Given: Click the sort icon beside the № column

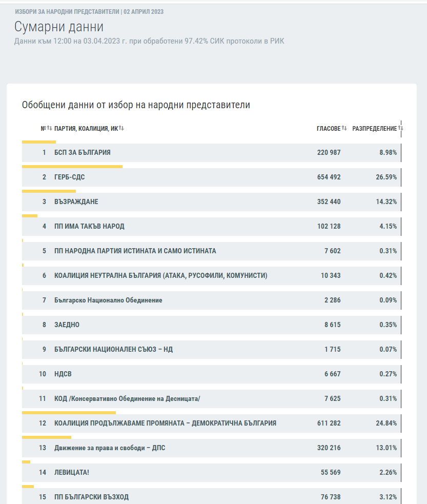Looking at the screenshot, I should [50, 128].
